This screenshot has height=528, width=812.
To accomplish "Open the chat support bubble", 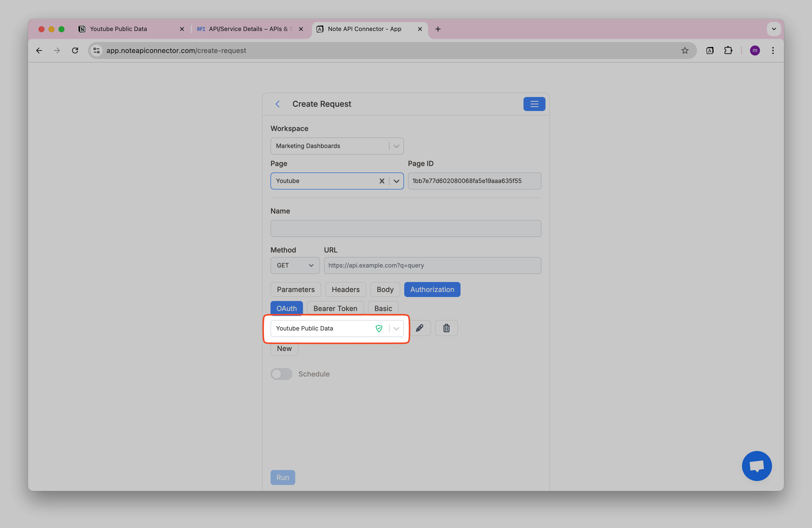I will (x=756, y=465).
